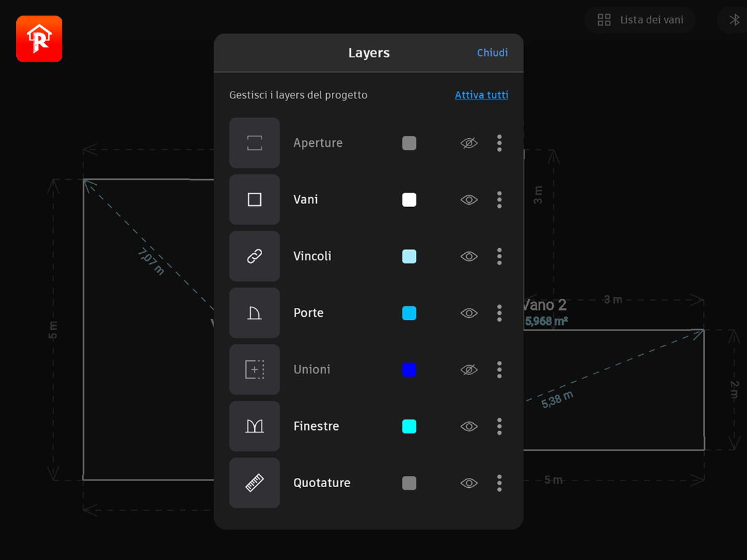Click the Porte door icon tile

point(255,313)
